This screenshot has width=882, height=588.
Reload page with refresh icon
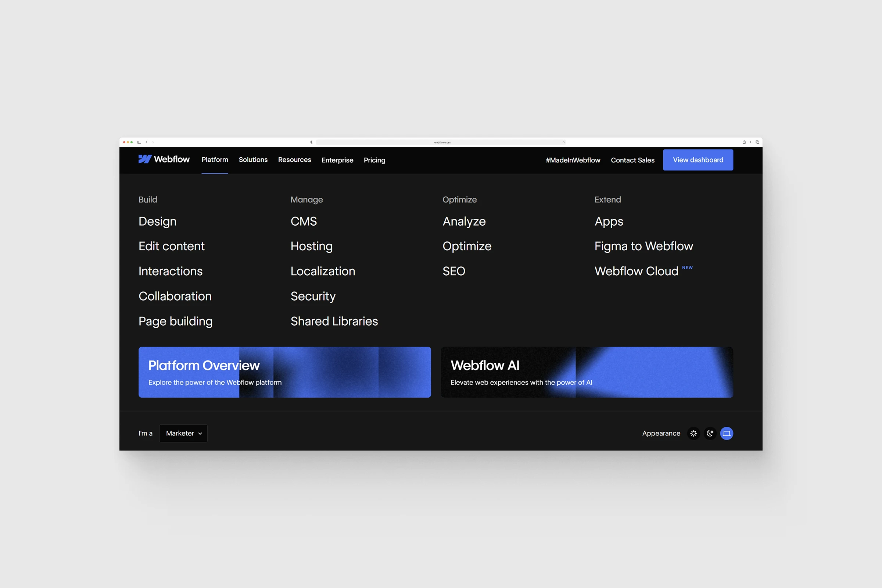(563, 142)
